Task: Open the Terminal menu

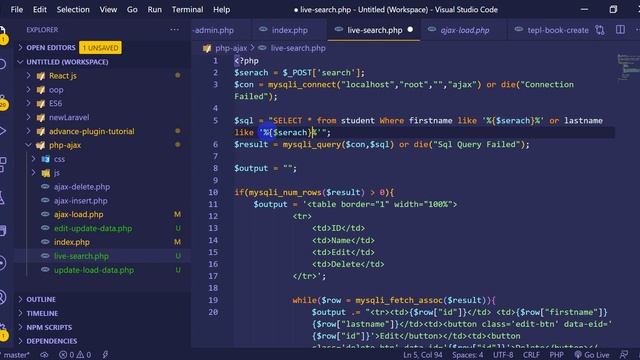Action: (x=187, y=9)
